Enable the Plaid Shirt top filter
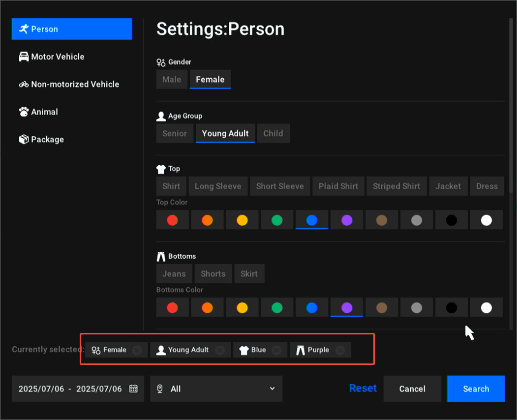The image size is (517, 420). 338,186
